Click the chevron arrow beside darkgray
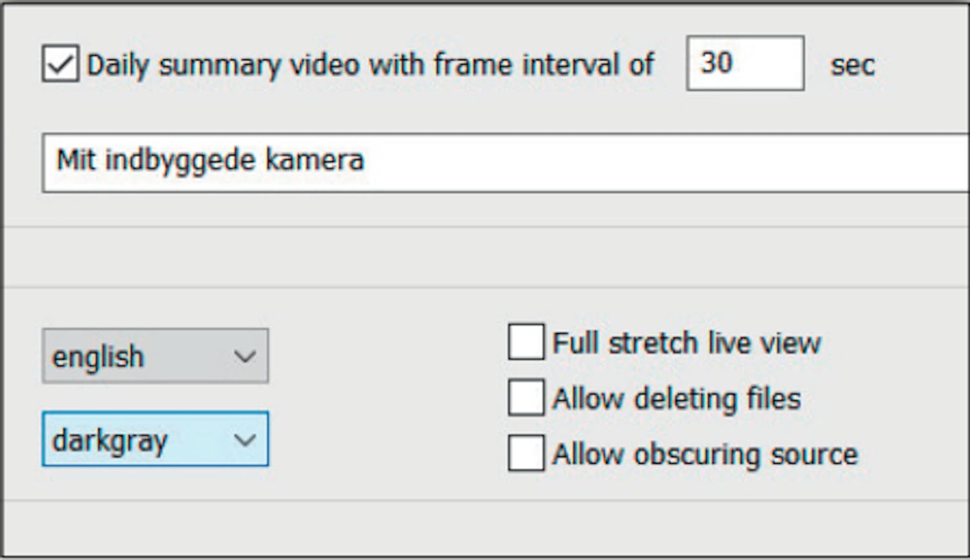Viewport: 970px width, 560px height. 244,440
